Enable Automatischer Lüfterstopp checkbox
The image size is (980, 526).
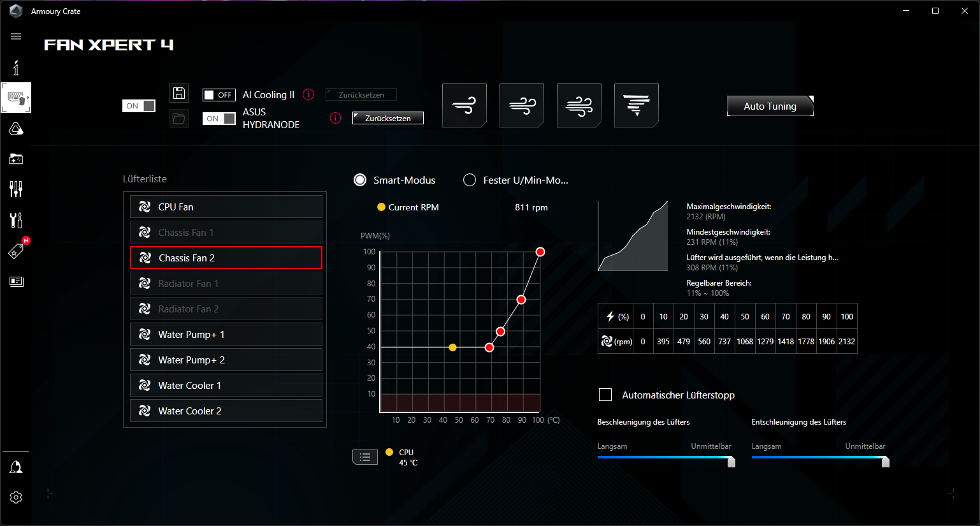[x=605, y=395]
